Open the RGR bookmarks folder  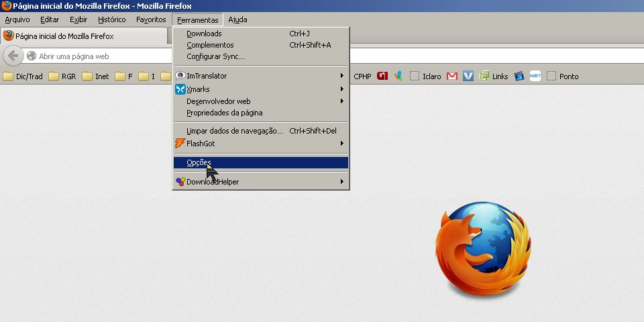(x=62, y=76)
